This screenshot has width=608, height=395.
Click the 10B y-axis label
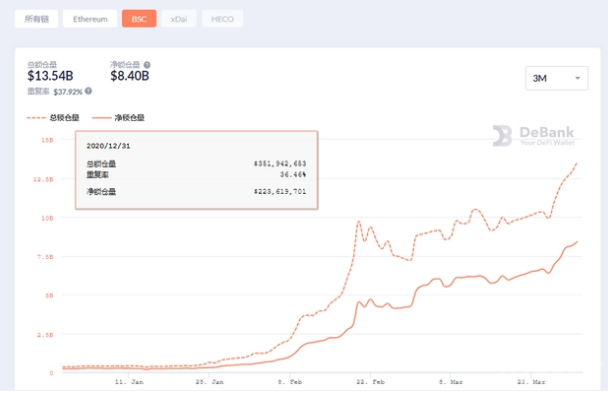click(x=47, y=218)
